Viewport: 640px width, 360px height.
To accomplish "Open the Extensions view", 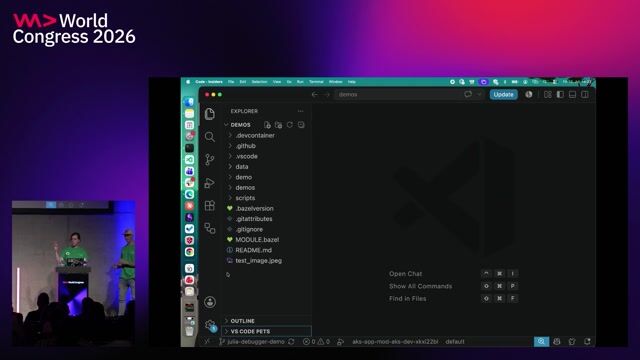I will (x=210, y=205).
